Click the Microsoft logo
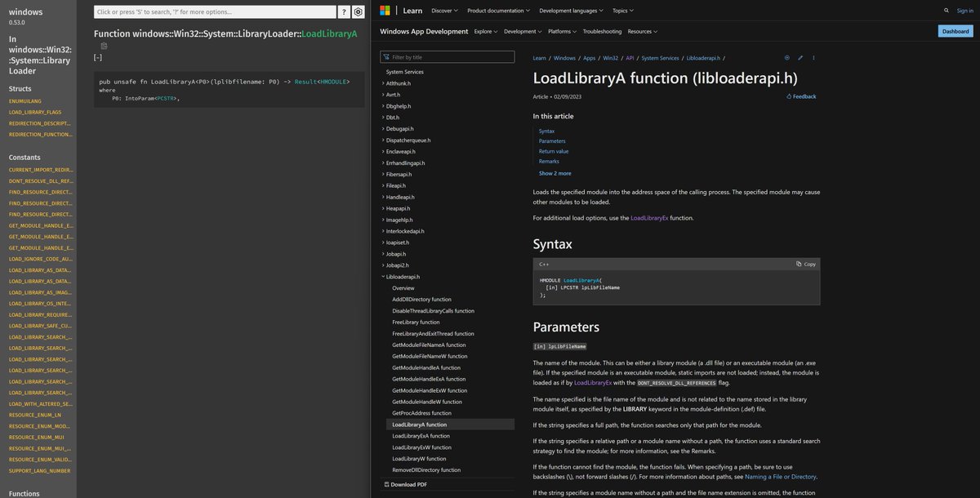The image size is (980, 498). point(385,11)
